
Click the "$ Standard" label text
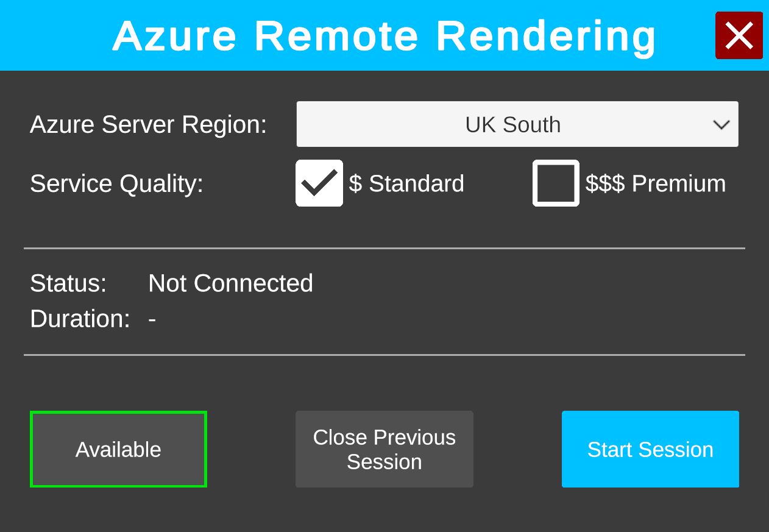pyautogui.click(x=406, y=183)
